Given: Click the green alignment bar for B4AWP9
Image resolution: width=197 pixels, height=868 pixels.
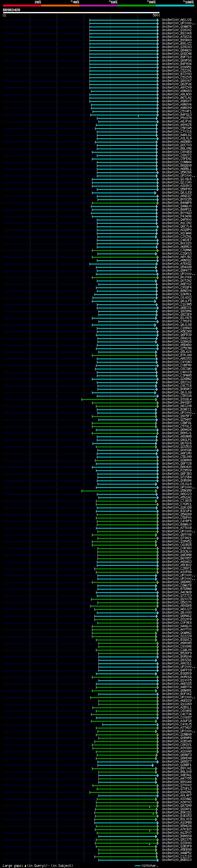Looking at the screenshot, I should 125,203.
